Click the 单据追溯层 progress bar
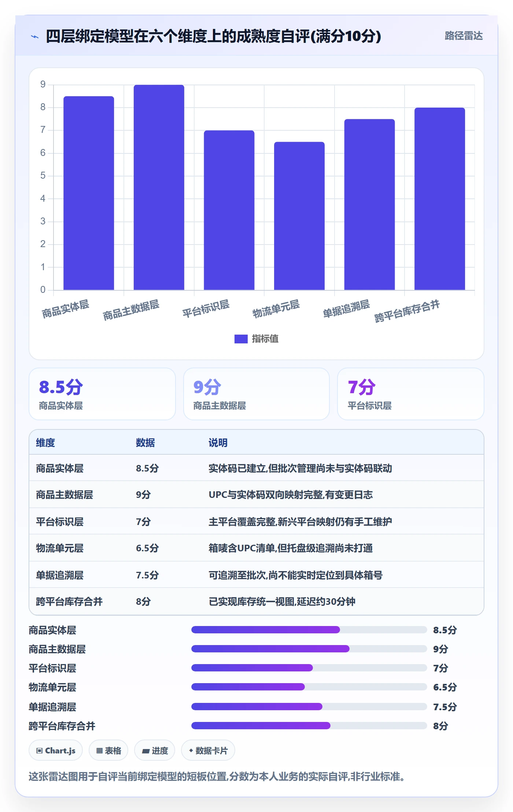 point(309,707)
